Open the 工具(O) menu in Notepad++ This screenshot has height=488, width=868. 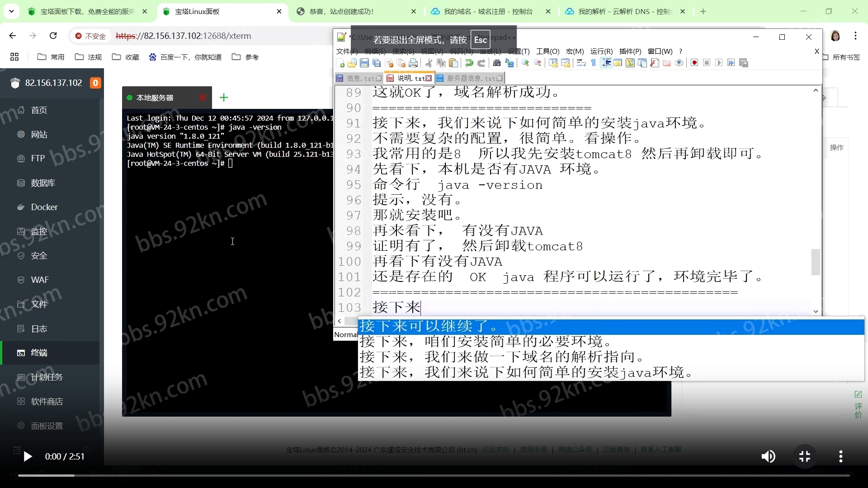547,52
